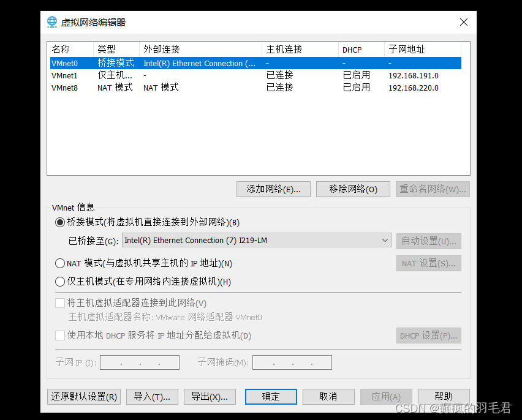Viewport: 522px width, 420px height.
Task: Click 仅主机... type cell of VMnet1
Action: coord(115,75)
